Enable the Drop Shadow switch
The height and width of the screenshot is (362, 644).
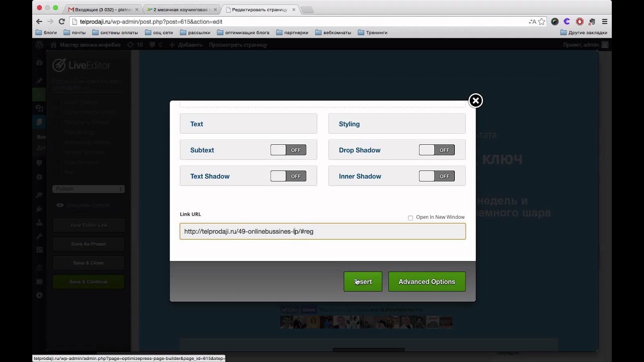point(437,150)
